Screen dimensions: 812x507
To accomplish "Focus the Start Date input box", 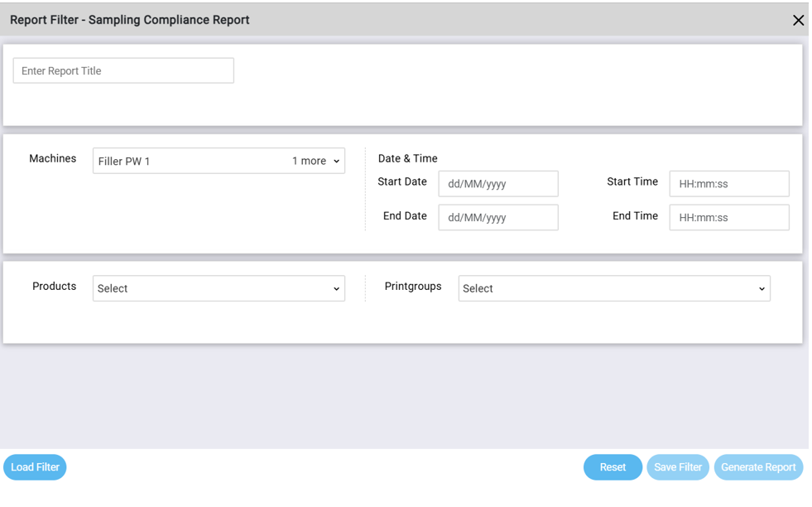I will [x=497, y=184].
